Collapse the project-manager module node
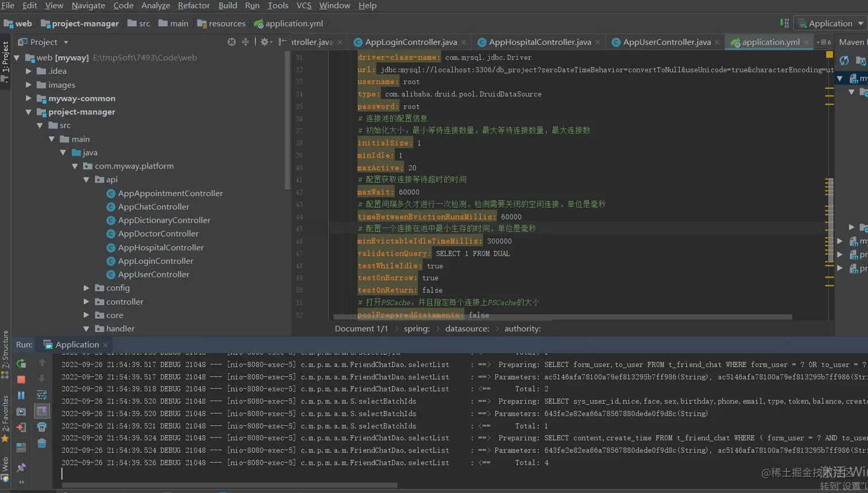This screenshot has width=868, height=493. [28, 112]
